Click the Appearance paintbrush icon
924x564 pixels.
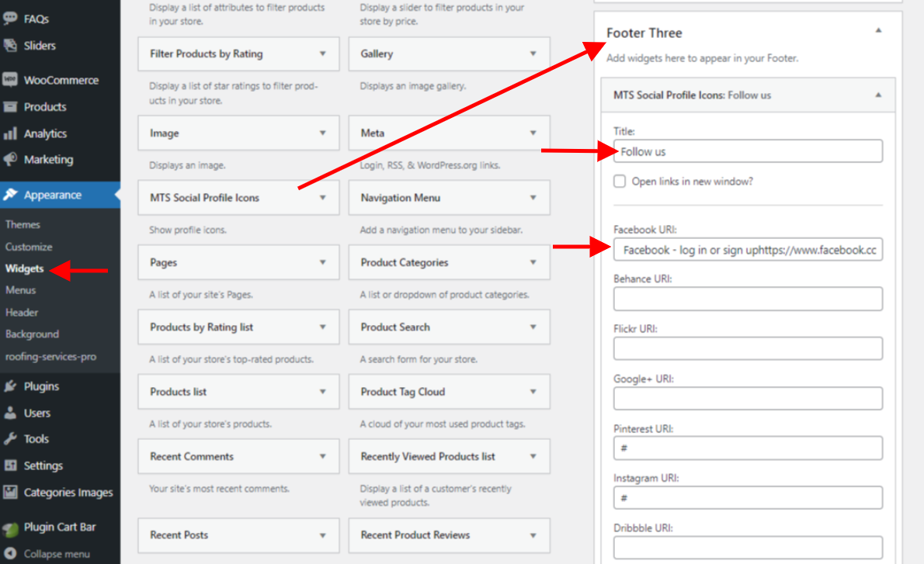(x=10, y=195)
